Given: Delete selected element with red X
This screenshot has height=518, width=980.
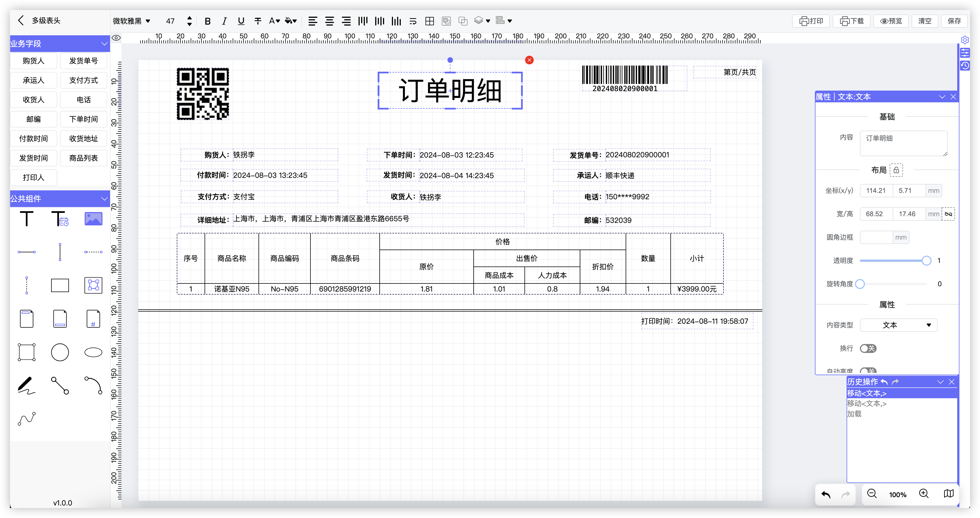Looking at the screenshot, I should point(529,60).
